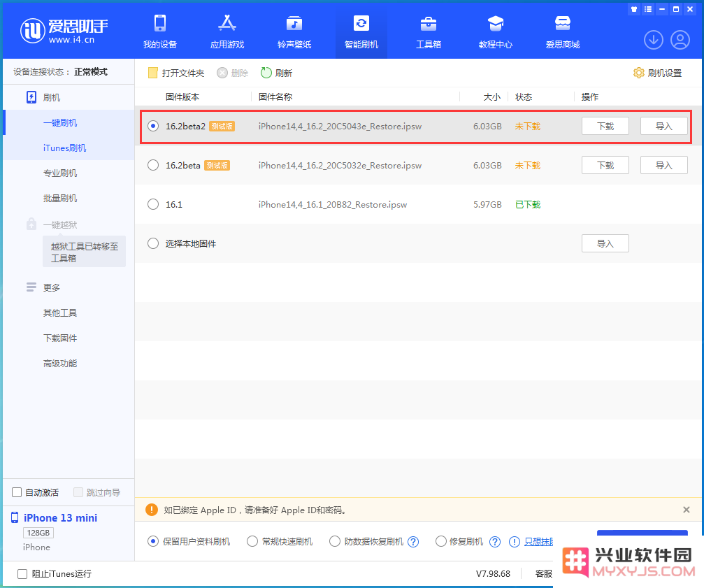Screen dimensions: 704x588
Task: Click 固件名称 column header
Action: (275, 97)
